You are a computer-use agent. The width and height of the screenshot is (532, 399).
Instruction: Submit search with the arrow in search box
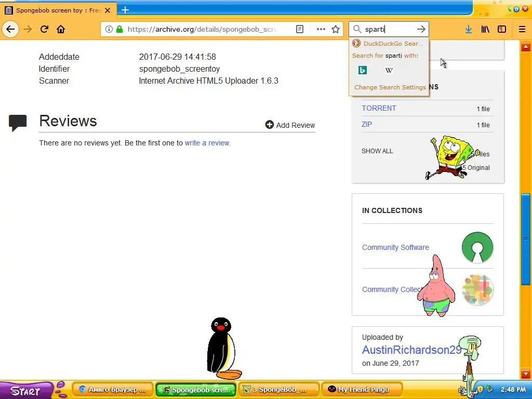pos(421,29)
